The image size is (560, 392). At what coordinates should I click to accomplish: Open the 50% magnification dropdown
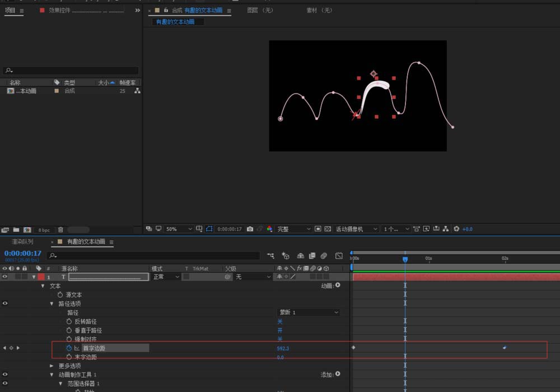(179, 229)
